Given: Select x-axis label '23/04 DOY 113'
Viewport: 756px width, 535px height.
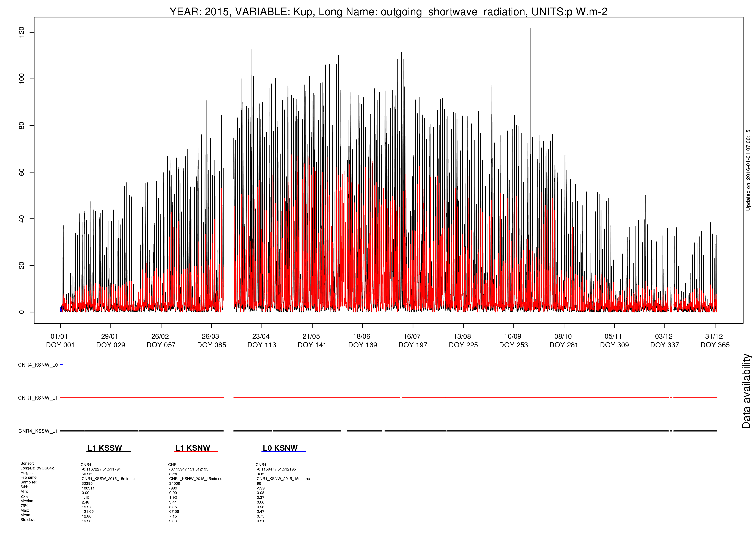Looking at the screenshot, I should pyautogui.click(x=262, y=341).
